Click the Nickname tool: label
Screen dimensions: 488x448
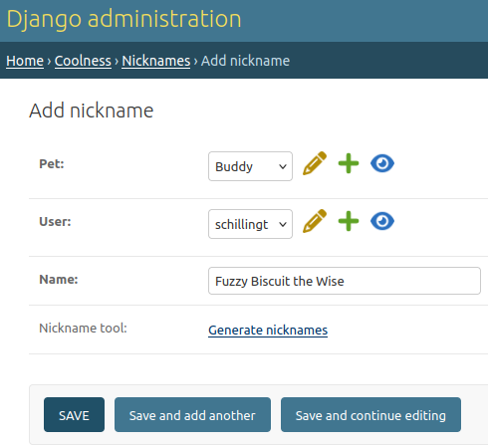tap(83, 328)
